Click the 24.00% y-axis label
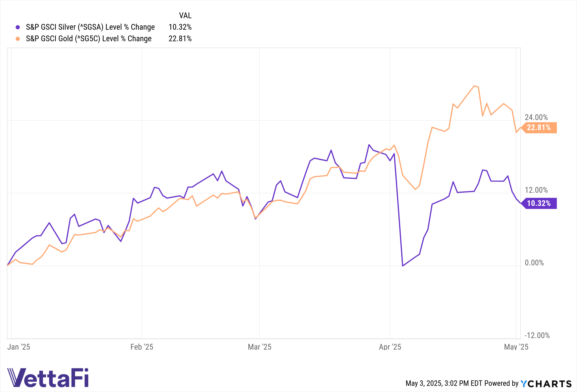 pos(536,117)
